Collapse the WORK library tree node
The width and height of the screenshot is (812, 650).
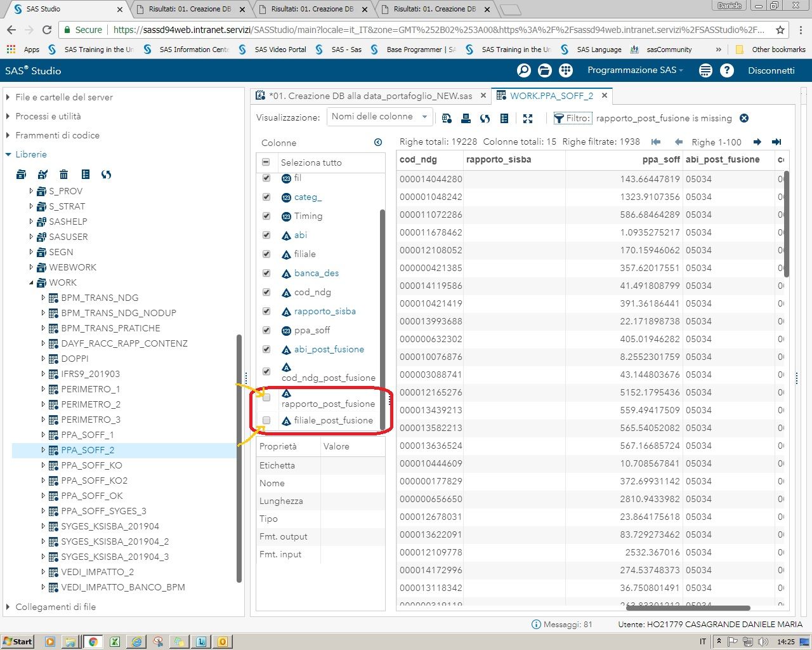(x=31, y=282)
